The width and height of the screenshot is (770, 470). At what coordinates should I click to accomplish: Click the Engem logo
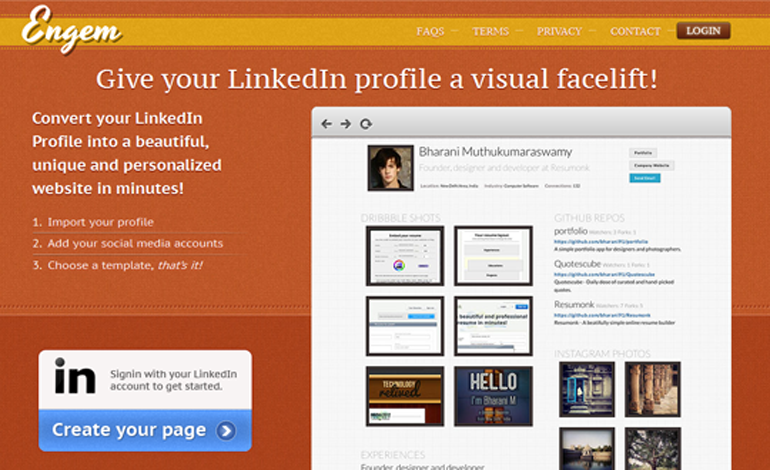(x=71, y=29)
